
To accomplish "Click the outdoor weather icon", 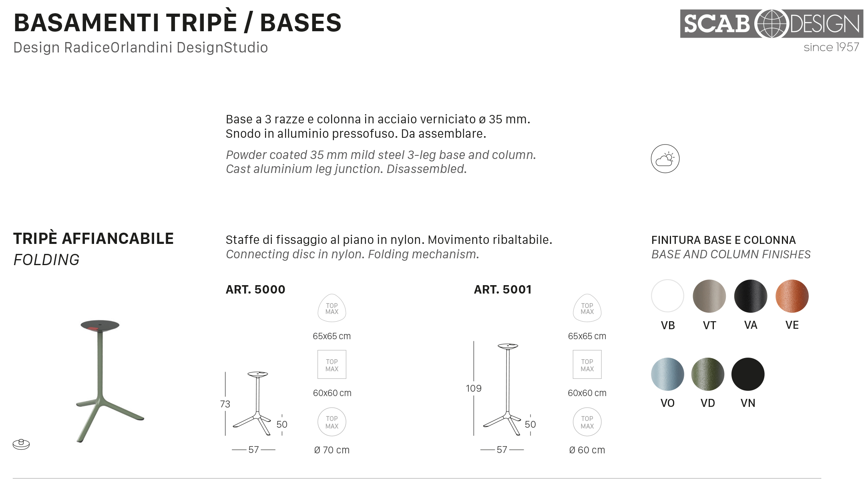I will click(x=665, y=159).
